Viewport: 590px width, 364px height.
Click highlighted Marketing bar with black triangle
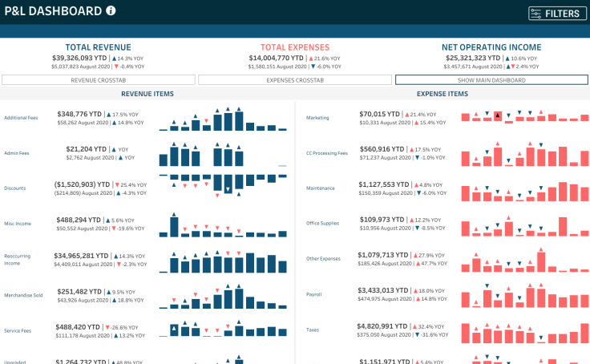coord(498,116)
